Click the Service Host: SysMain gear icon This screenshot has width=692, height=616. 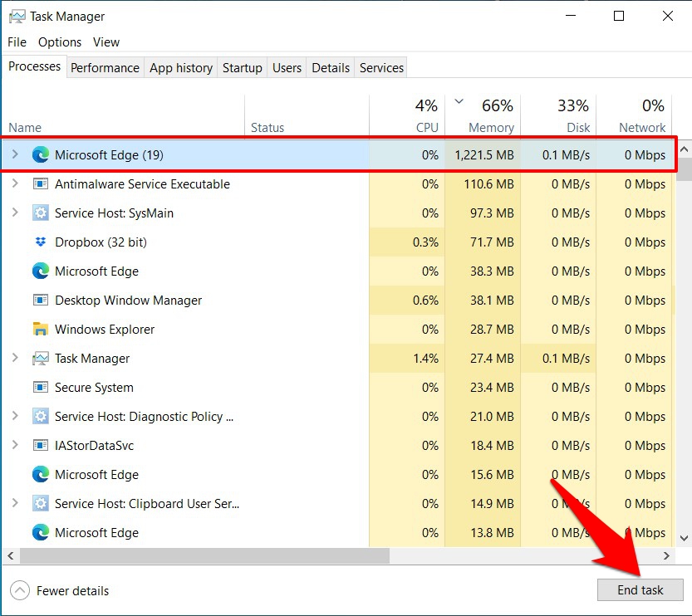(x=41, y=213)
